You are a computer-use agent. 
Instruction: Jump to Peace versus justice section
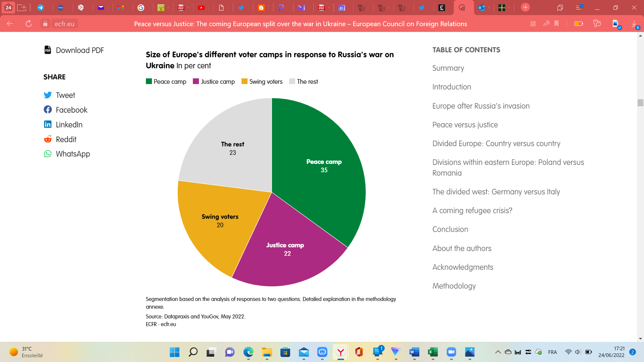coord(465,125)
